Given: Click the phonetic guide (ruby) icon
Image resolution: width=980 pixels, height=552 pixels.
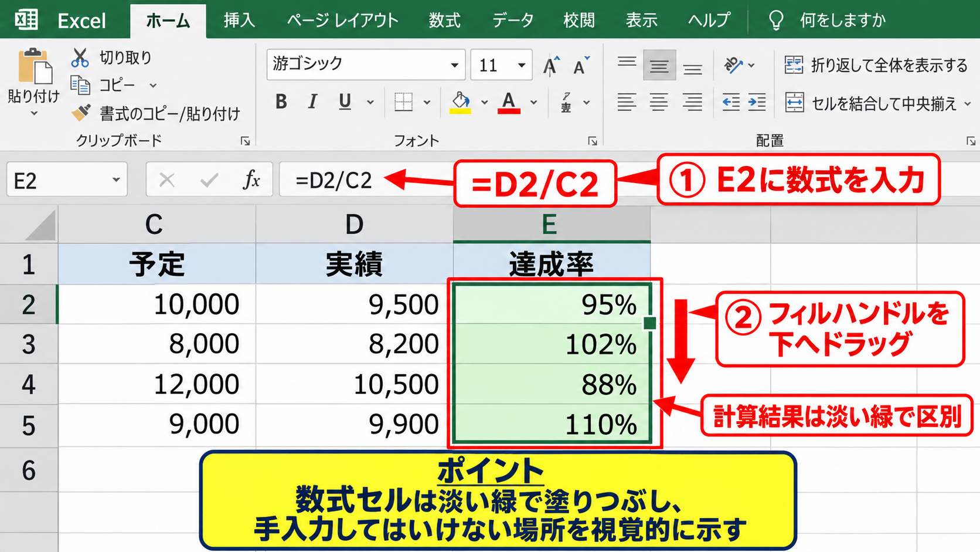Looking at the screenshot, I should pyautogui.click(x=566, y=102).
